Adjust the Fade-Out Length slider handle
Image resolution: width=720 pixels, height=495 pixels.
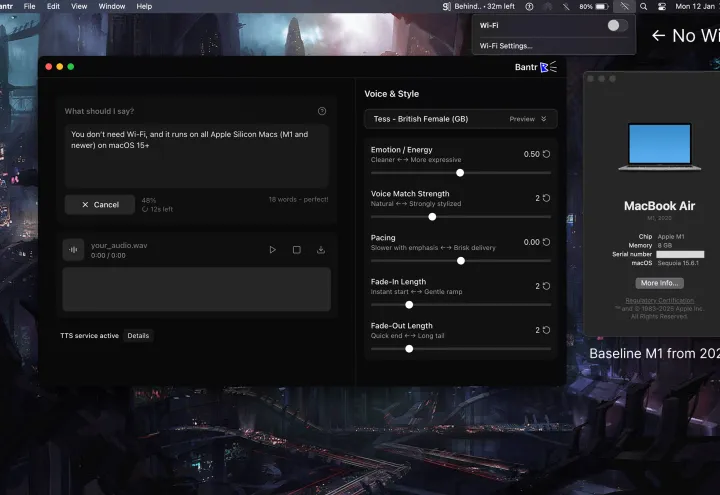409,349
